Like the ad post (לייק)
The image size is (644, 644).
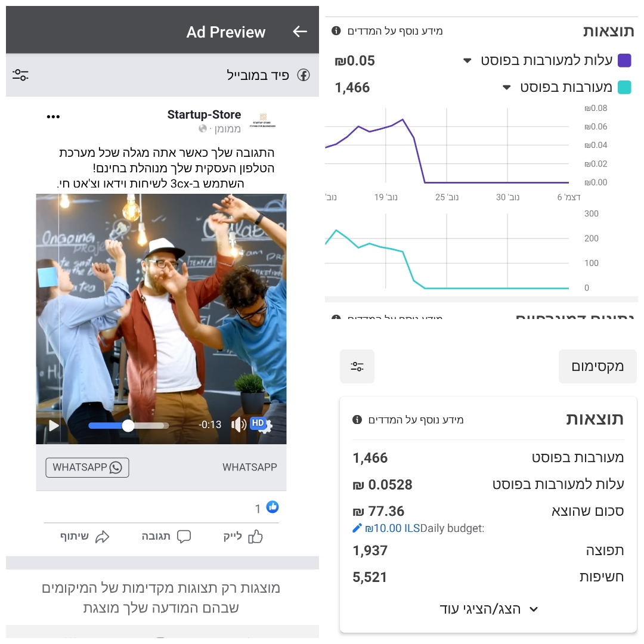[x=243, y=537]
